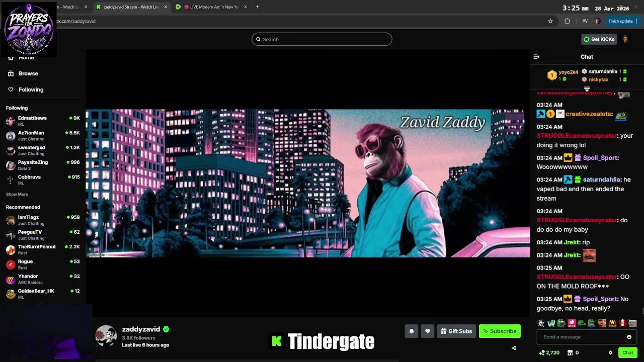Send message with the green Chat button
The image size is (644, 362).
tap(628, 352)
